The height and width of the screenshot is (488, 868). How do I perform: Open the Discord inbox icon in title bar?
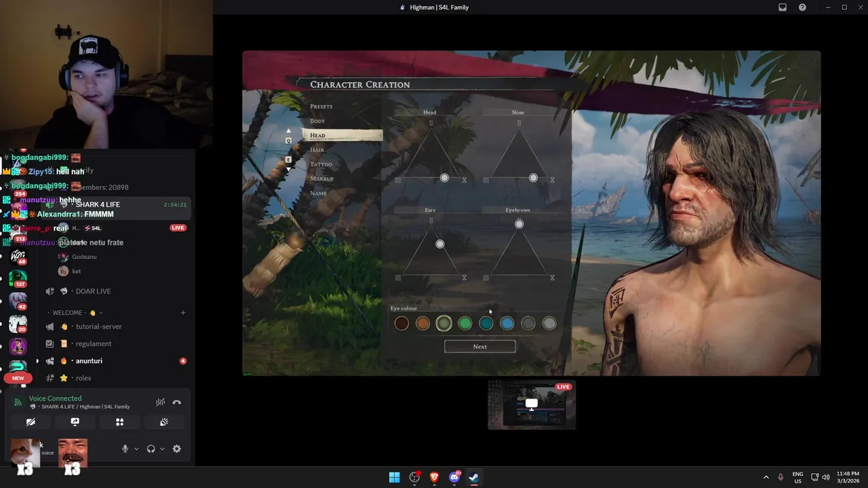coord(782,7)
